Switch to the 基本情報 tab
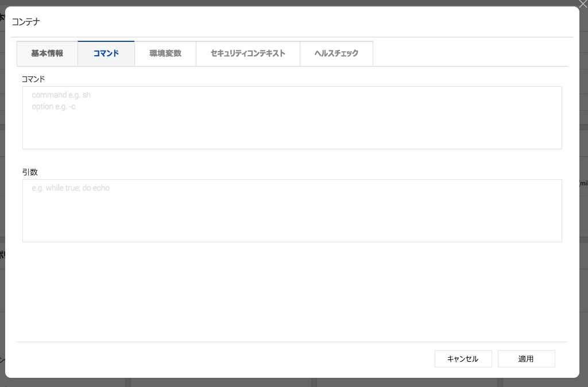588x387 pixels. coord(47,53)
